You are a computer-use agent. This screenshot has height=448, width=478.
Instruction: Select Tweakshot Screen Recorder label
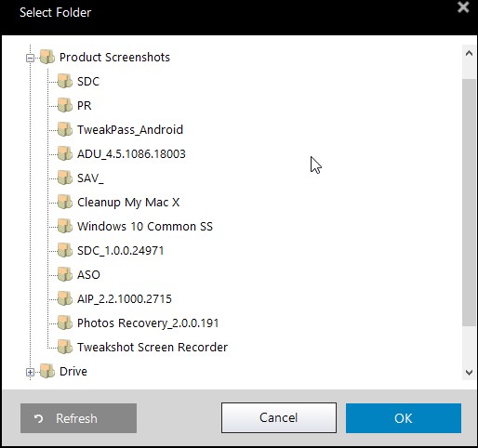[153, 348]
